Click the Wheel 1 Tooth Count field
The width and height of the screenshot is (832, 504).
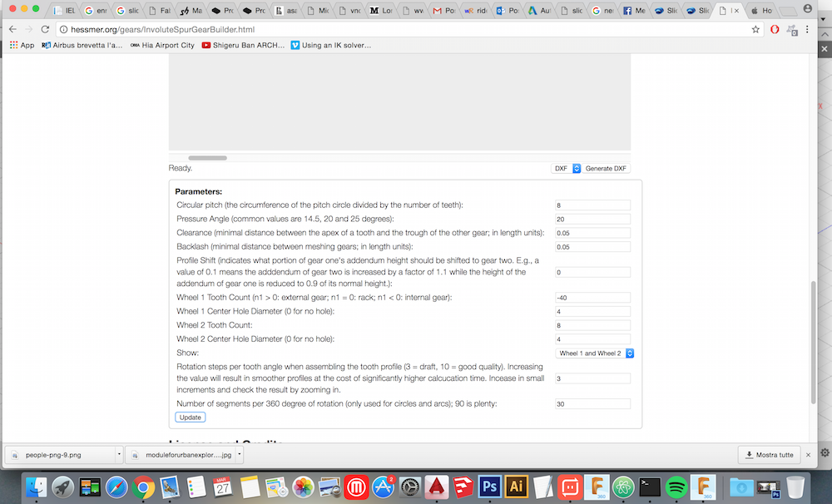point(592,298)
